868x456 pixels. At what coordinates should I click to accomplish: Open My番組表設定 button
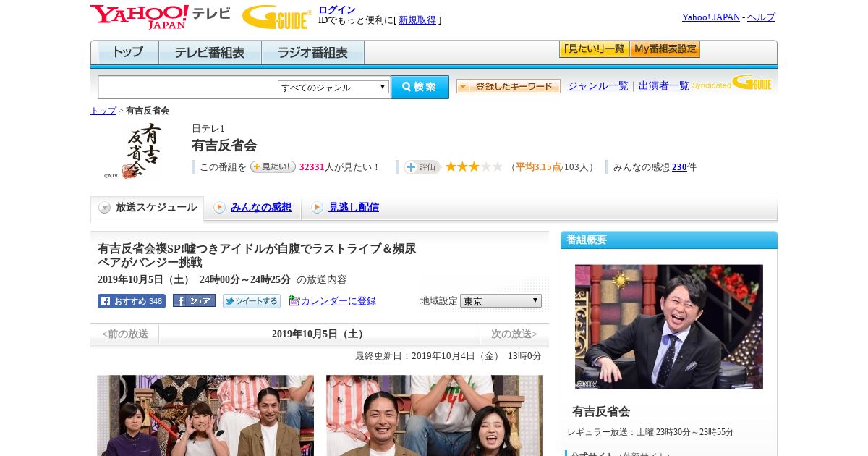pyautogui.click(x=665, y=49)
